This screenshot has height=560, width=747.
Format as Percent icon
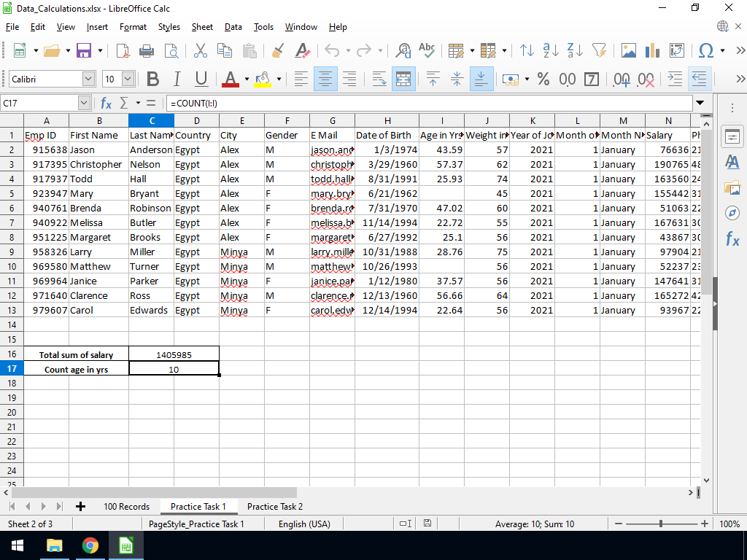tap(543, 79)
